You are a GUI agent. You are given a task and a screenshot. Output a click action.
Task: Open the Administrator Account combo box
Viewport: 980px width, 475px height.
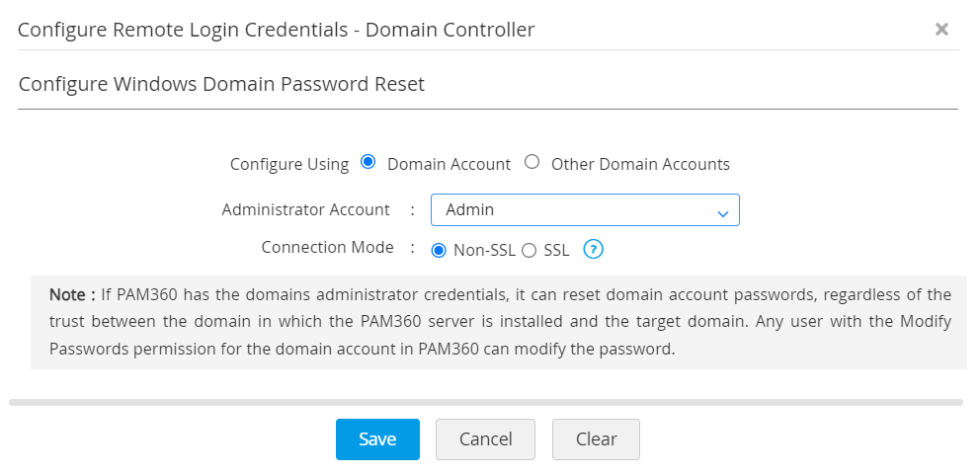click(585, 210)
